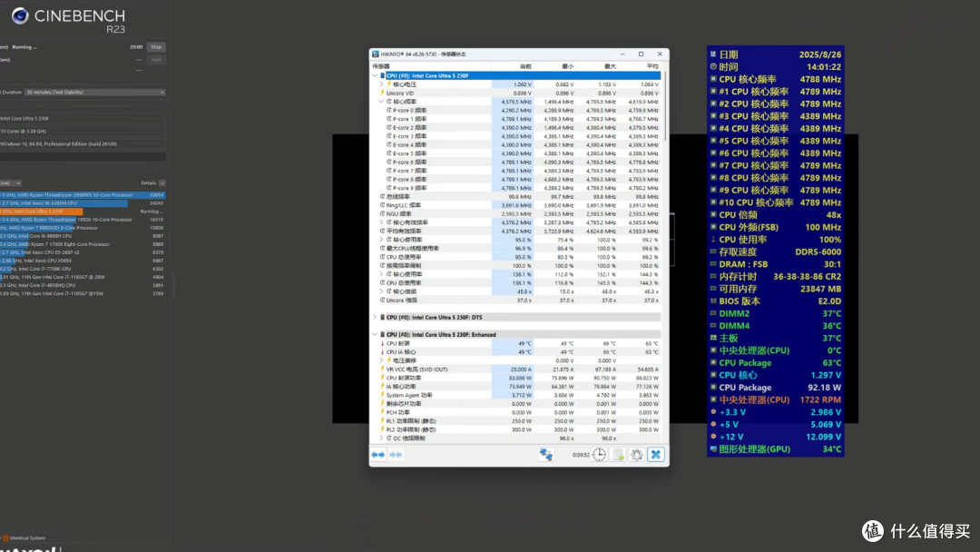The image size is (980, 552).
Task: Click the CPU Package 92.18 W overlay entry
Action: 776,388
